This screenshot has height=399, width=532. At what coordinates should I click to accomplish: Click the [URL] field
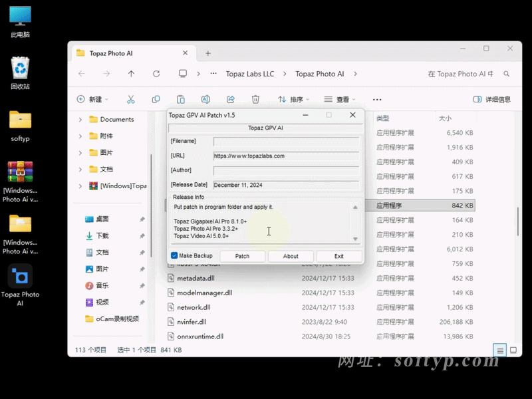pyautogui.click(x=286, y=156)
